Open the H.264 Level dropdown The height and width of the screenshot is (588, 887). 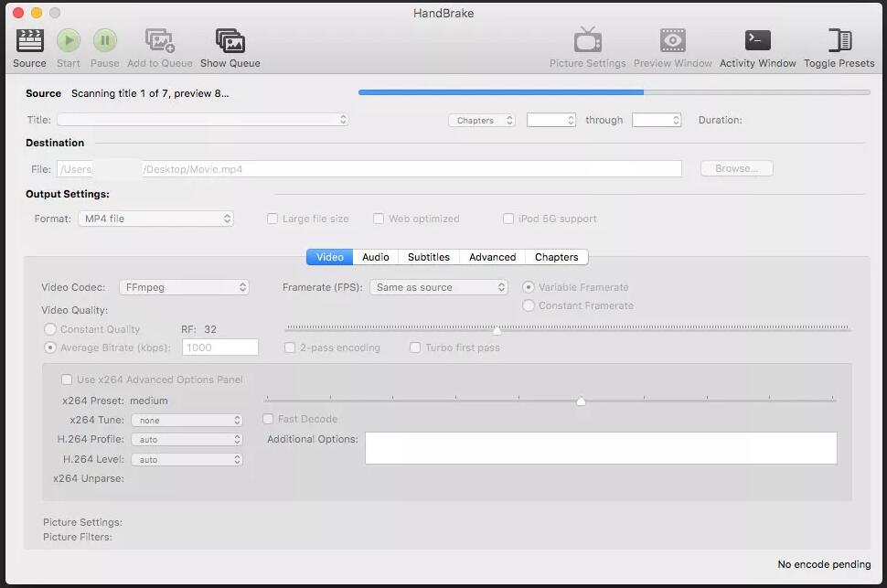point(187,460)
